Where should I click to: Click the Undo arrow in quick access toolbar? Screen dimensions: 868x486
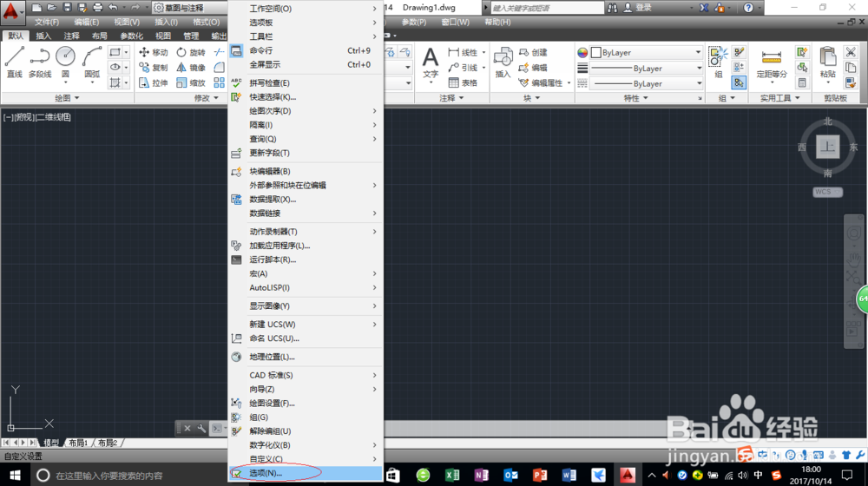point(113,8)
